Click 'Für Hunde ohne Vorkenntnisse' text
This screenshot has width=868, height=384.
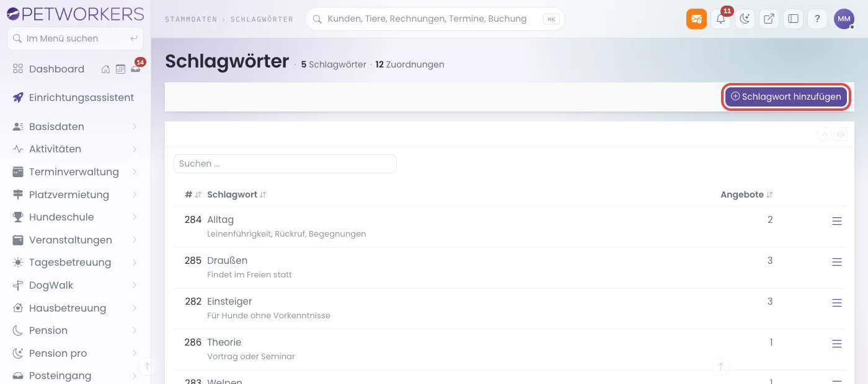click(268, 316)
